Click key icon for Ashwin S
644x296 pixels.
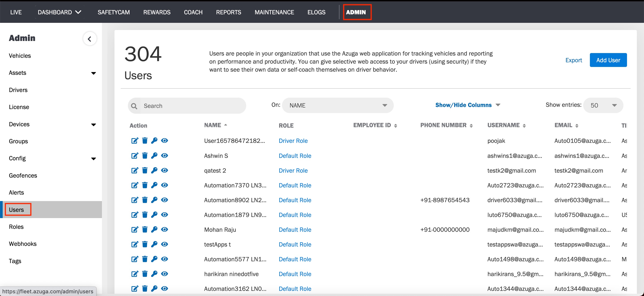[x=154, y=156]
